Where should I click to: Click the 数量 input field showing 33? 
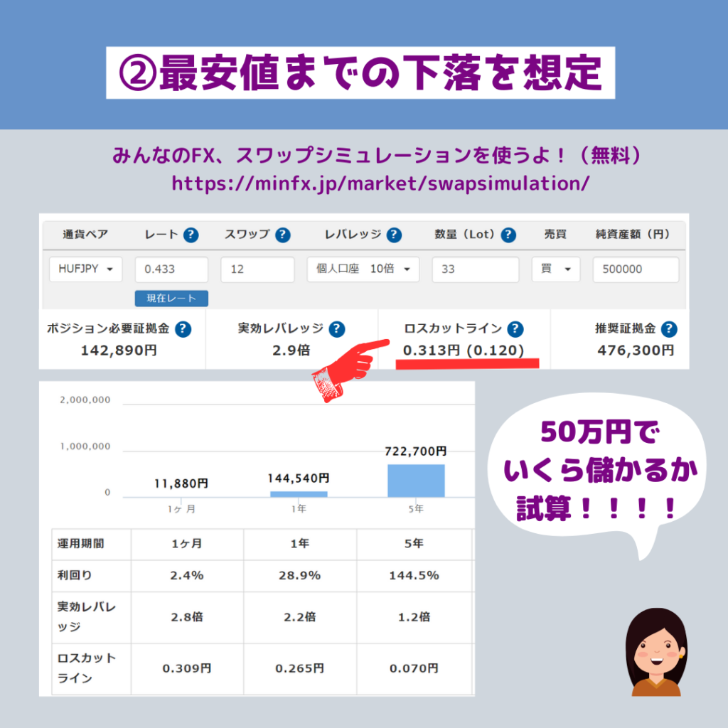tap(475, 269)
